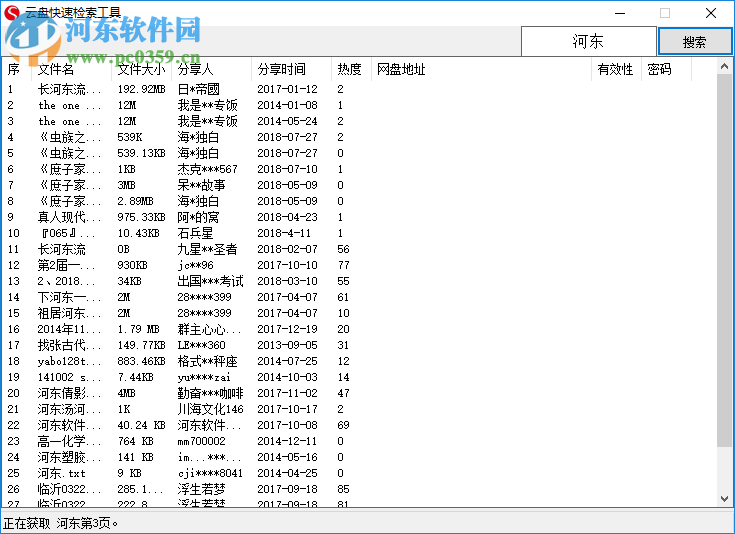Click size 975.33KB in row 9
Image resolution: width=735 pixels, height=534 pixels.
pyautogui.click(x=142, y=217)
